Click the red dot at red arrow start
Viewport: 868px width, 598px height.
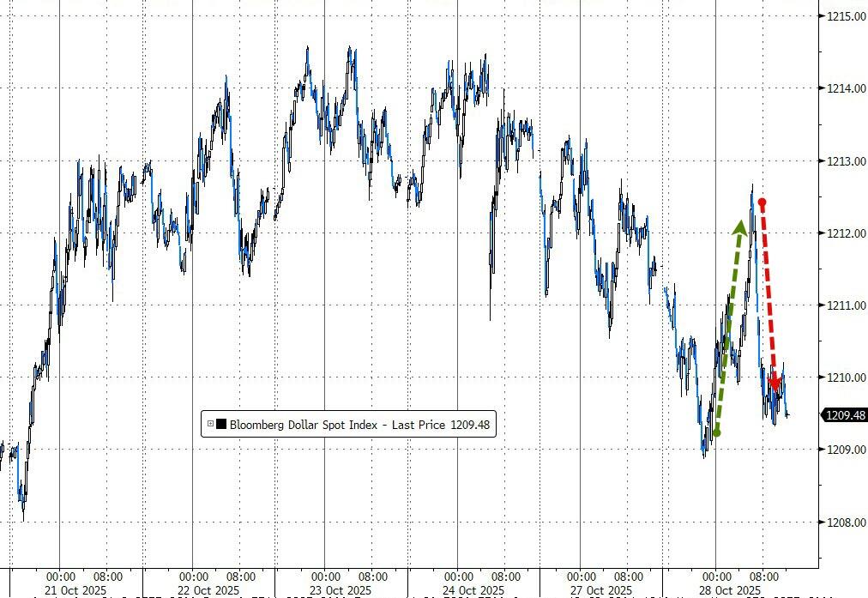[x=762, y=202]
